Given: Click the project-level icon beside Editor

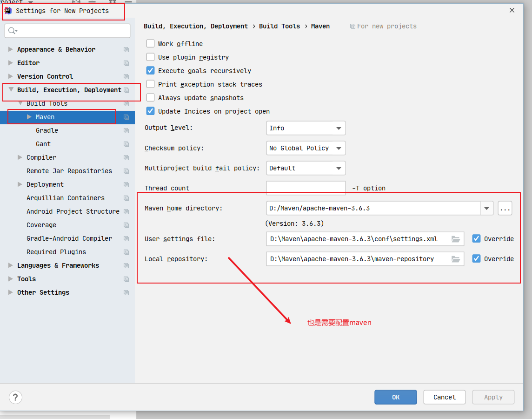Looking at the screenshot, I should [x=126, y=63].
